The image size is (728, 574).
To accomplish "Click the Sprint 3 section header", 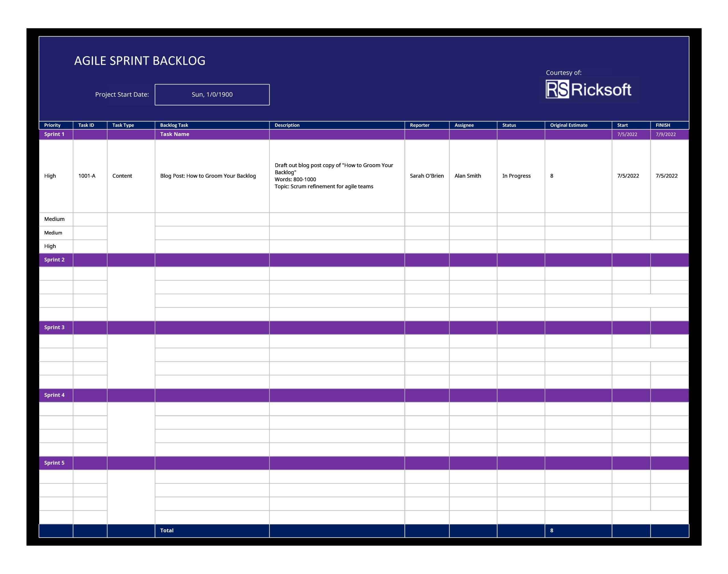I will coord(54,327).
